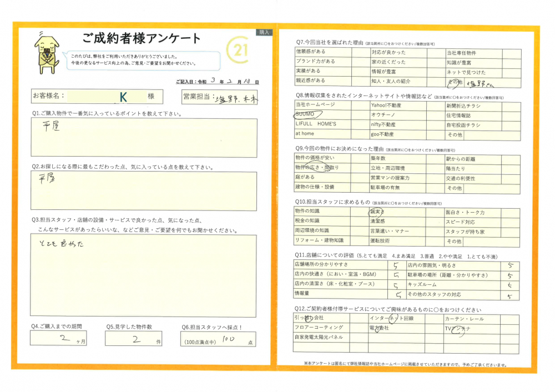Click the Q6 staff score field
This screenshot has width=555, height=392.
pos(219,339)
